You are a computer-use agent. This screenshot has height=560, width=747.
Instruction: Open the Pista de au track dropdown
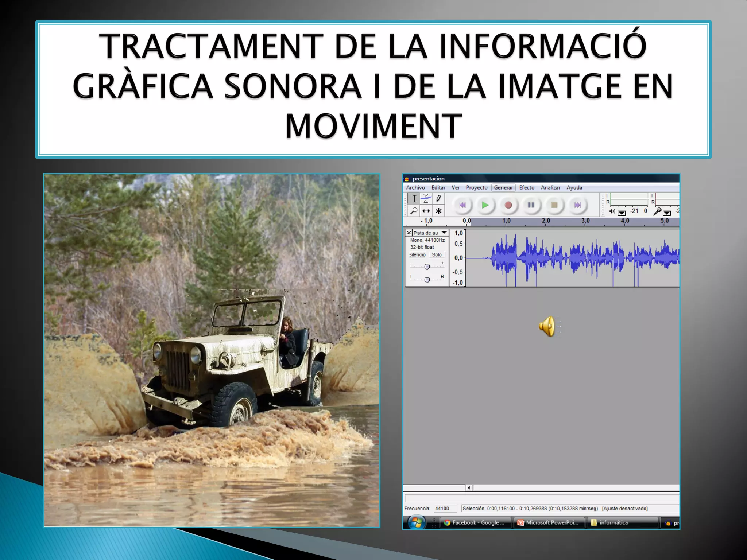444,233
